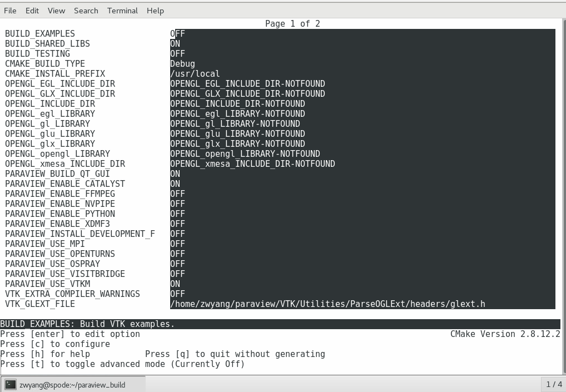Screen dimensions: 566x392
Task: Toggle the PARAVIEW_BUILD_QT_GUI ON value
Action: pyautogui.click(x=175, y=174)
